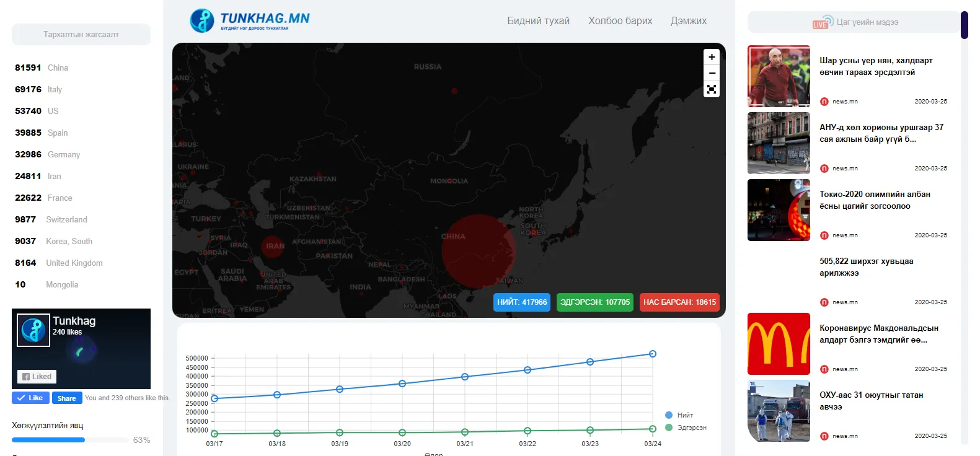This screenshot has width=980, height=456.
Task: Open 505,822 ширхэг хувьцаа headline
Action: click(x=866, y=267)
